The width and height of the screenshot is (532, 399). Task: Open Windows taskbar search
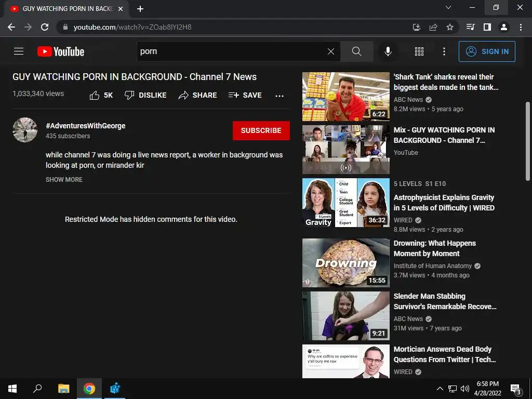click(x=37, y=389)
